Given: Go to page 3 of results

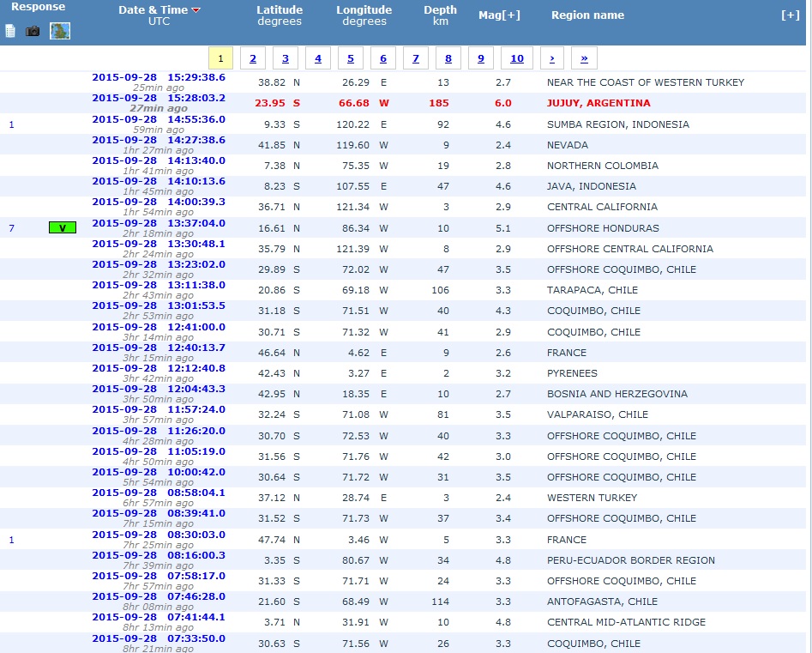Looking at the screenshot, I should click(x=286, y=58).
